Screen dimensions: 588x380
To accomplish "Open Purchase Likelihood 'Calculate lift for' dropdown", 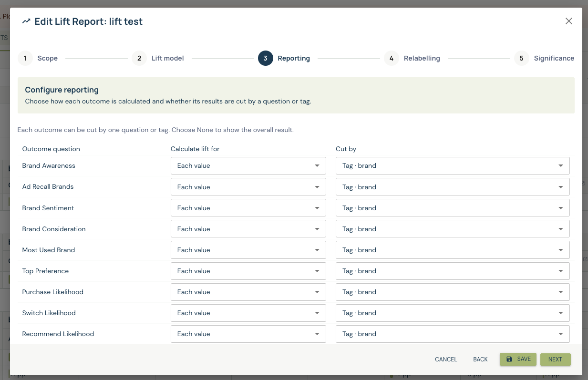I will 248,292.
